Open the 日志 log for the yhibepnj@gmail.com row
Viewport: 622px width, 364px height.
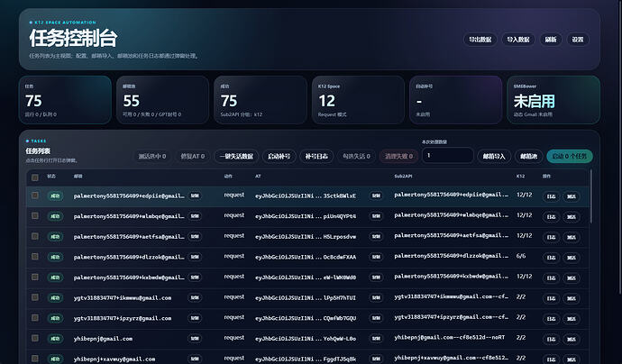click(551, 340)
